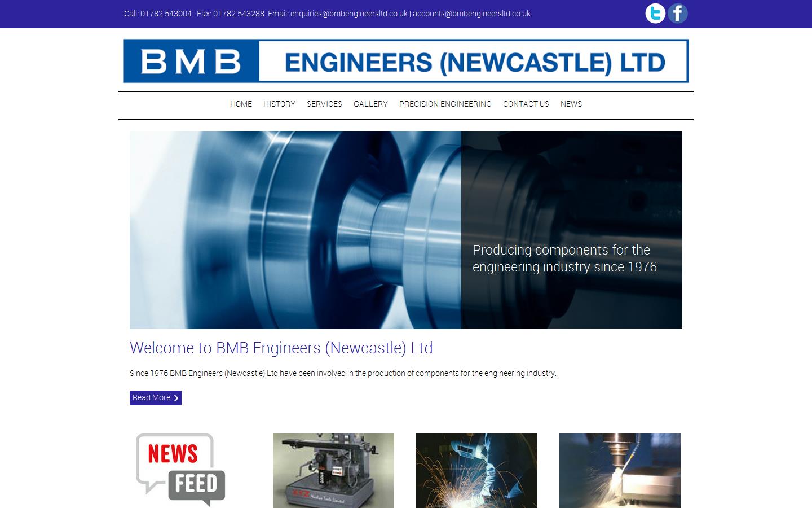
Task: Open the NEWS menu item
Action: (x=571, y=104)
